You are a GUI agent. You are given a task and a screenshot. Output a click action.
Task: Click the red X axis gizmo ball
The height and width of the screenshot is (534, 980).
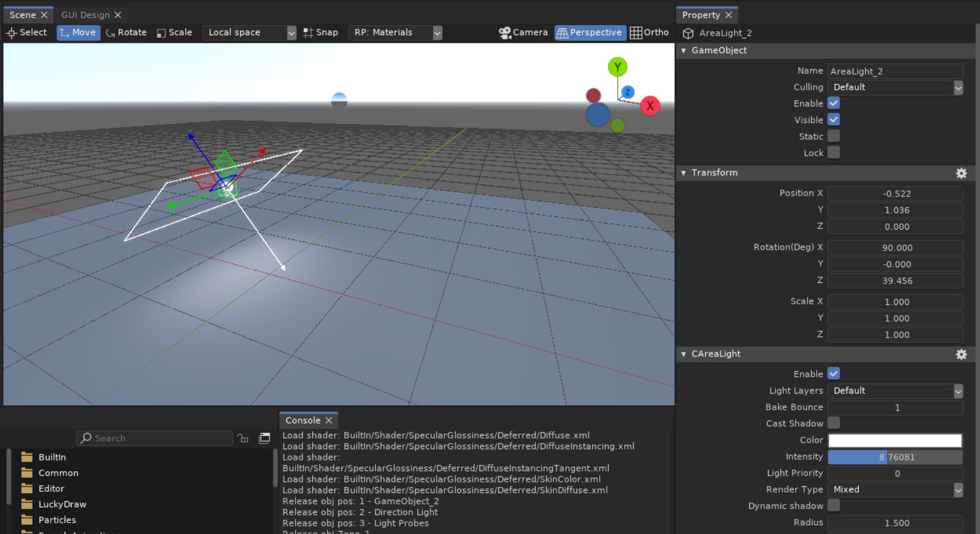coord(650,105)
